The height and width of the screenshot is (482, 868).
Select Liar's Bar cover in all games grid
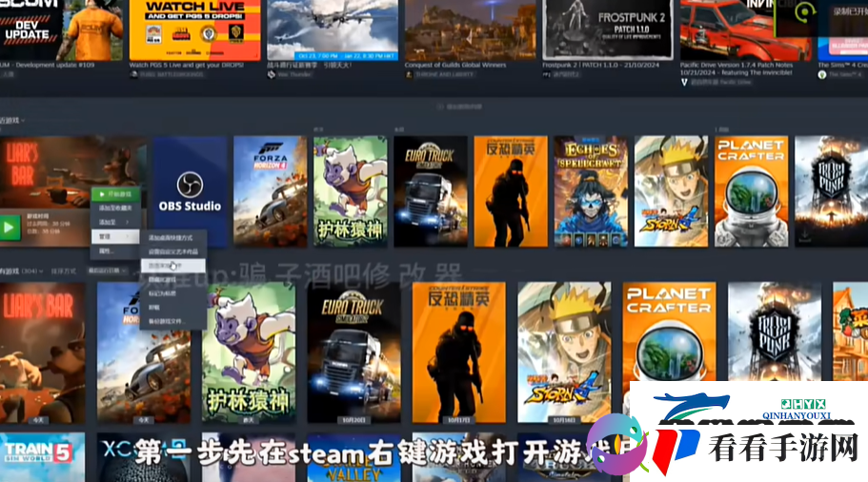coord(43,352)
